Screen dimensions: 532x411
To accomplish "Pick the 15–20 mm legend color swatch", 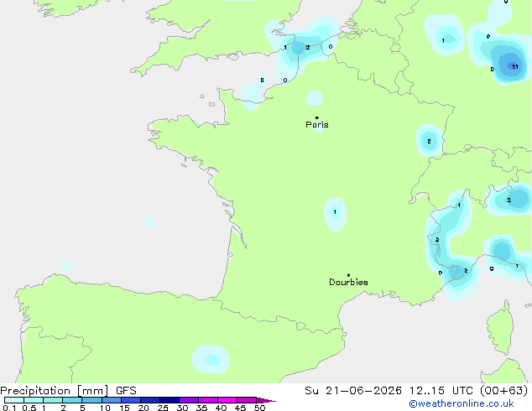I will [x=130, y=400].
